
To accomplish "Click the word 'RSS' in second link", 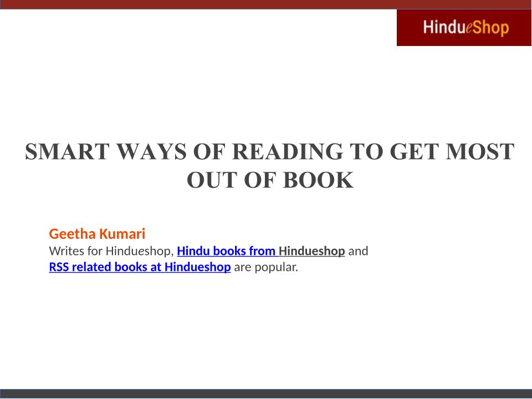I will [59, 267].
